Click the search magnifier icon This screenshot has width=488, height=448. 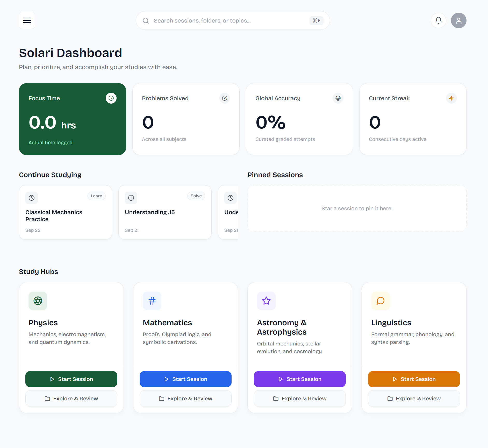coord(146,21)
